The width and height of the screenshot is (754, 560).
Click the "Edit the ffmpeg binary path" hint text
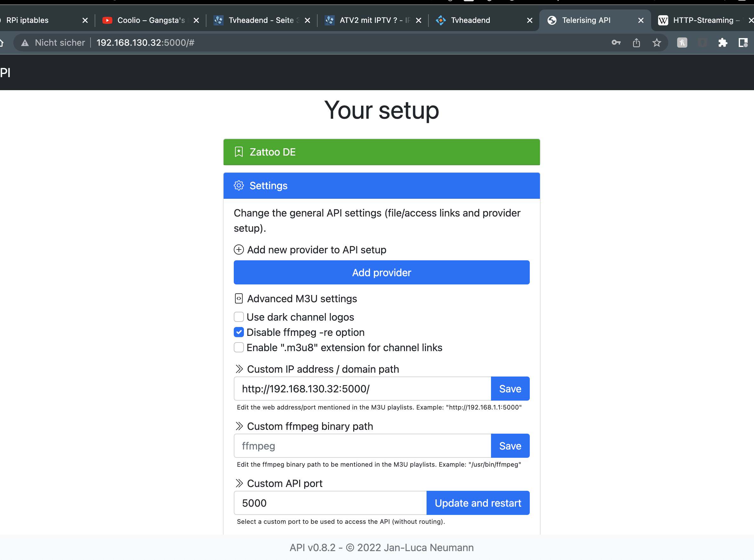379,464
